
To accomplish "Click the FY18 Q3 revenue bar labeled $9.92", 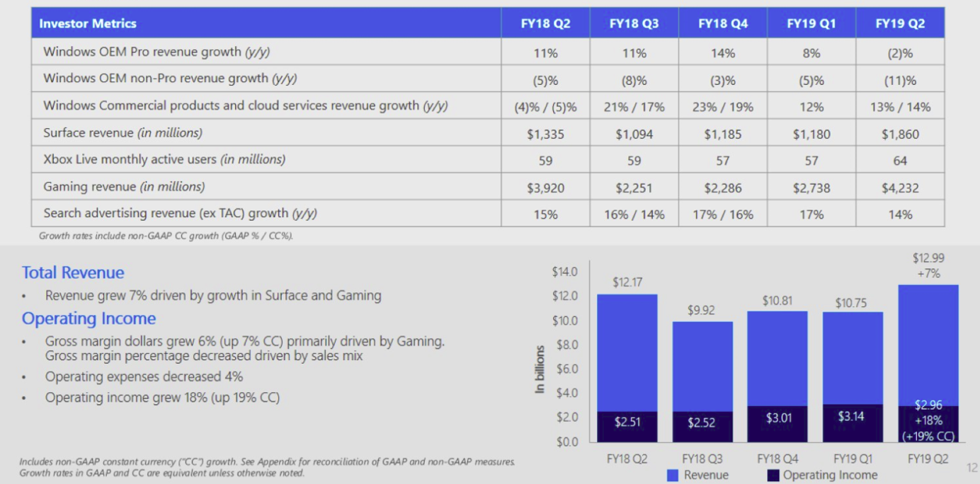I will click(x=702, y=367).
